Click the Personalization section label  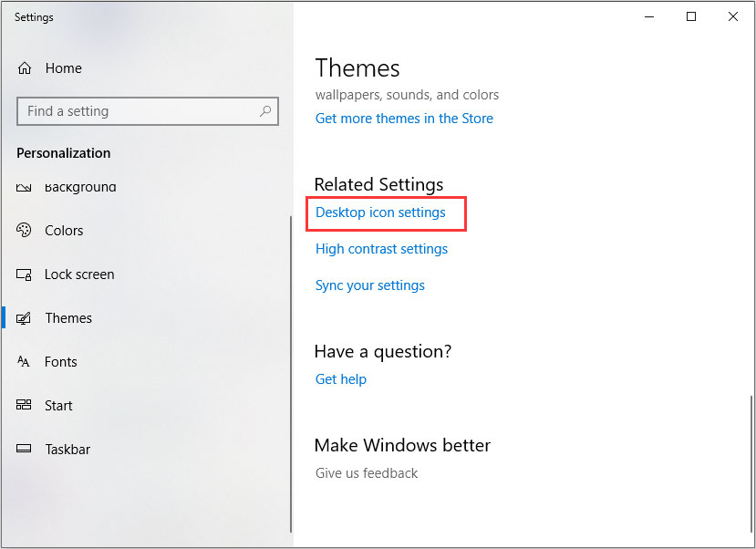click(64, 153)
